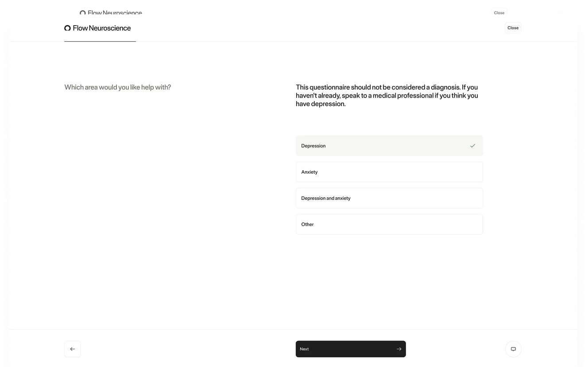Click the Flow Neuroscience wordmark text

pos(102,28)
